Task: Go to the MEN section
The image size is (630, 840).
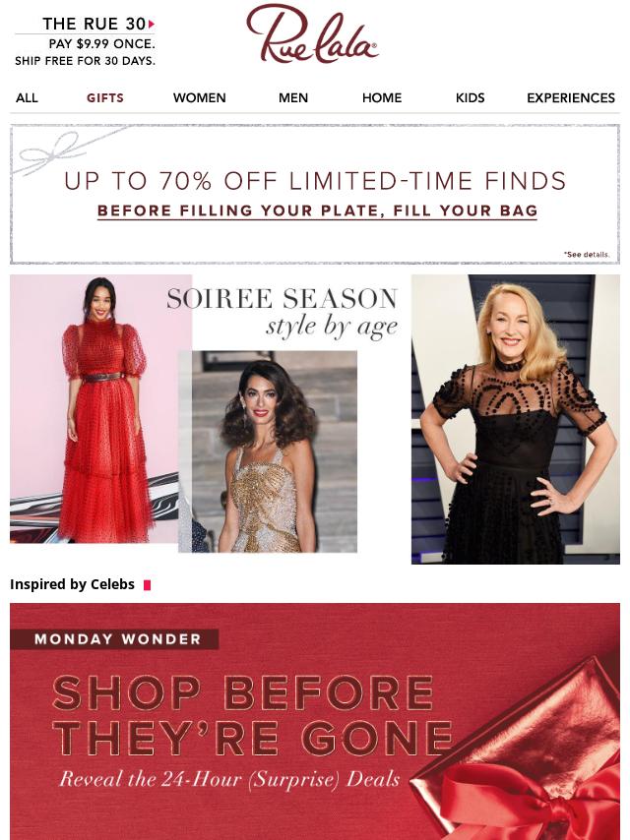Action: pyautogui.click(x=293, y=98)
